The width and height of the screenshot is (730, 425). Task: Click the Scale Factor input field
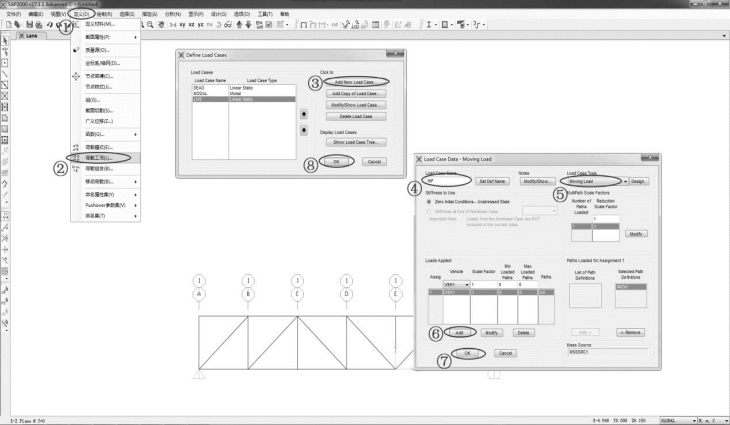(x=483, y=284)
